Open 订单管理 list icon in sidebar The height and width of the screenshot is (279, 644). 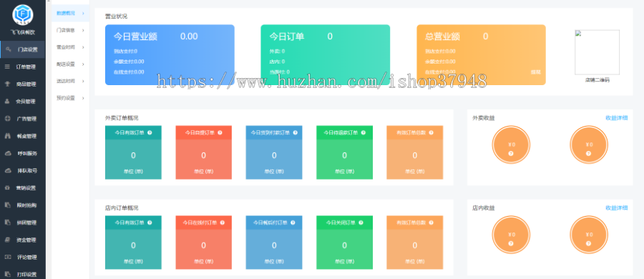click(7, 67)
